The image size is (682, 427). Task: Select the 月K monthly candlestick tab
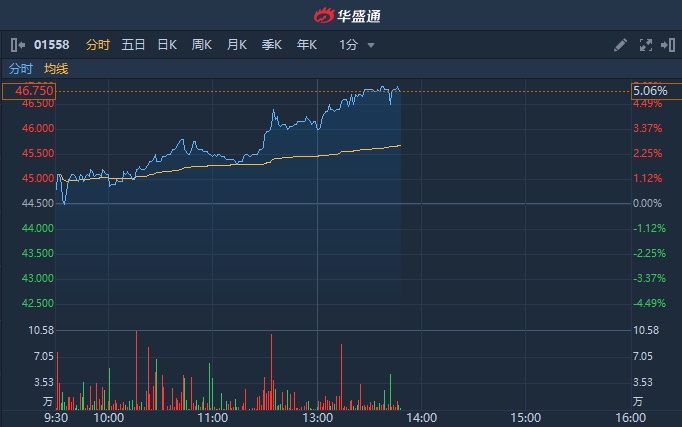click(237, 45)
